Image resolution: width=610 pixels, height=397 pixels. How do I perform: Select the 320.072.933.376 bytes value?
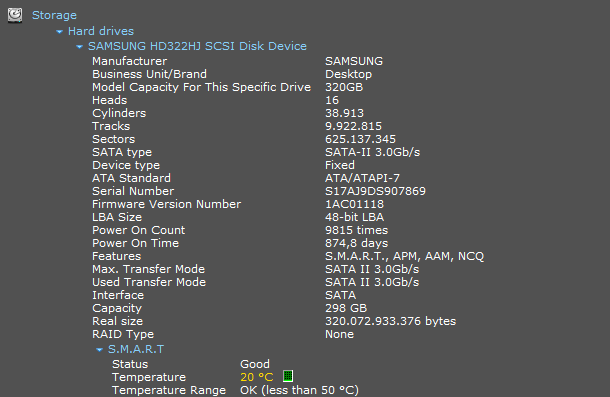click(391, 321)
